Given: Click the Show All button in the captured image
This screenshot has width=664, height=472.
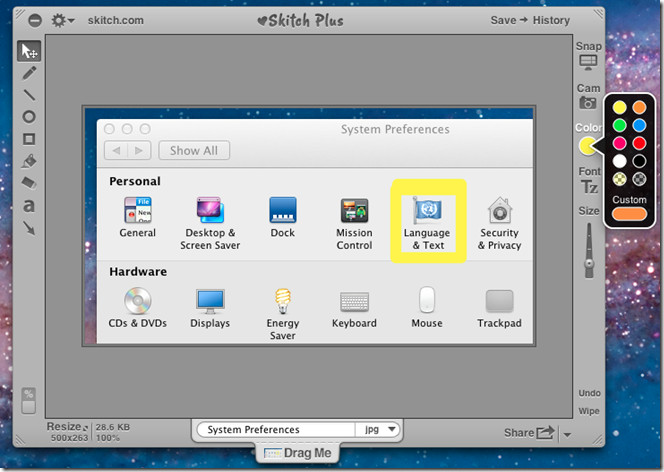Looking at the screenshot, I should click(194, 150).
